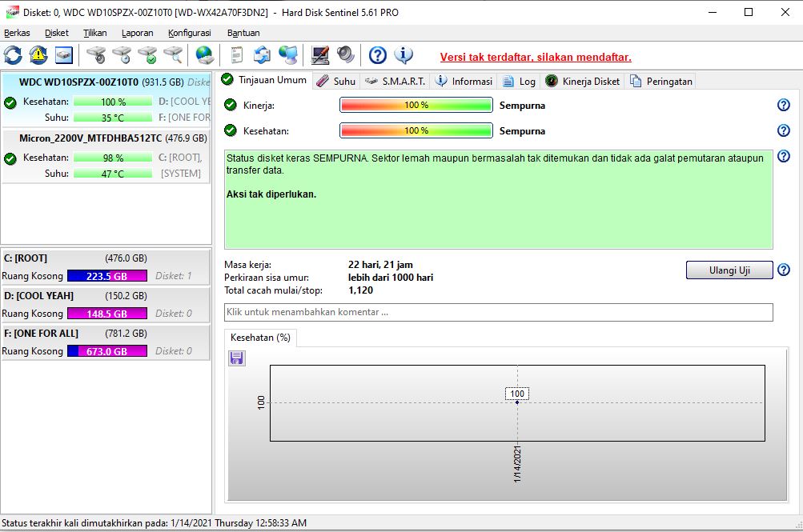Viewport: 803px width, 532px height.
Task: Click the info speech bubble toolbar icon
Action: tap(404, 55)
